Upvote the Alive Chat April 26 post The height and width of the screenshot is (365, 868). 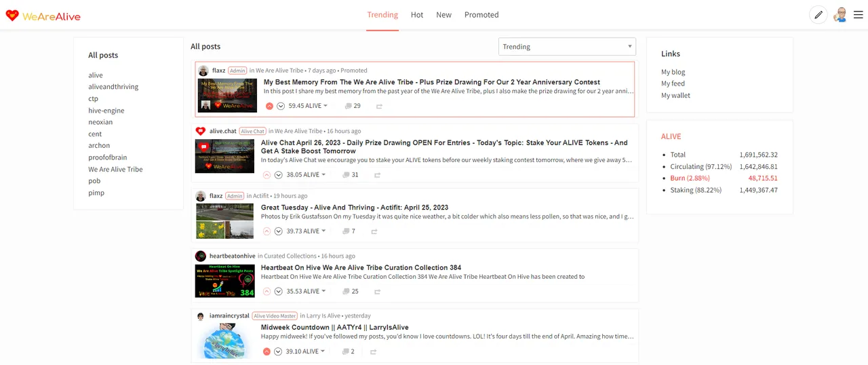point(267,175)
